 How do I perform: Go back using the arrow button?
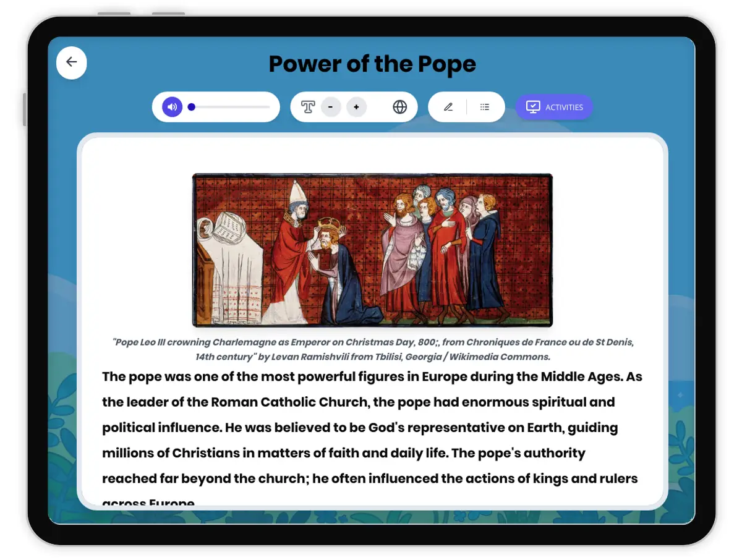(72, 62)
